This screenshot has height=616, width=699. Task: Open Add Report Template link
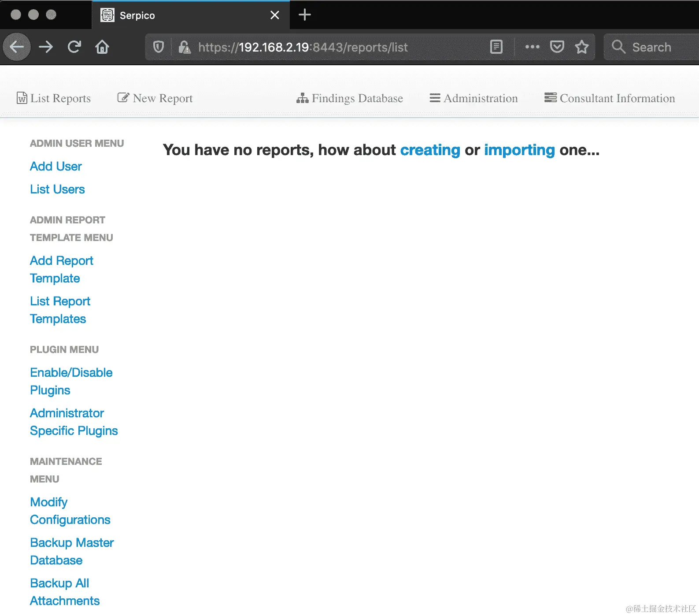click(62, 269)
